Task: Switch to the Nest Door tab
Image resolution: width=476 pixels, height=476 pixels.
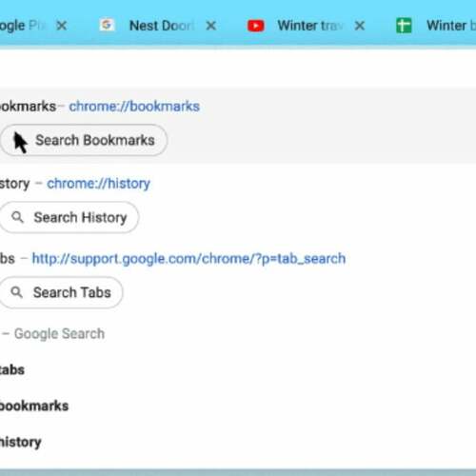Action: pyautogui.click(x=159, y=26)
